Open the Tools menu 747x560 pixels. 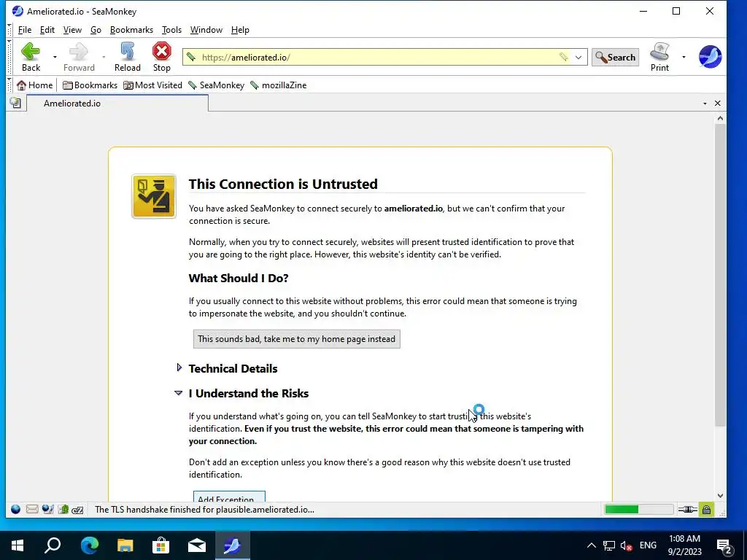[171, 29]
